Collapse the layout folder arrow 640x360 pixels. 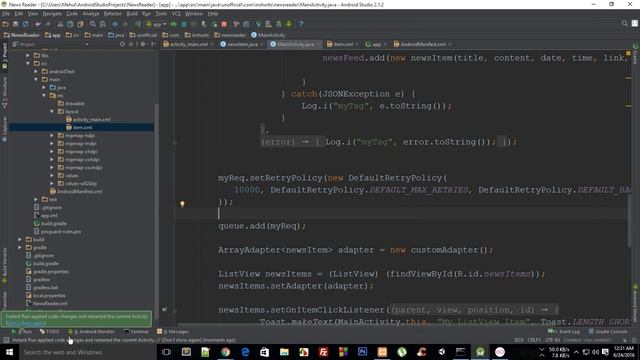pyautogui.click(x=52, y=111)
